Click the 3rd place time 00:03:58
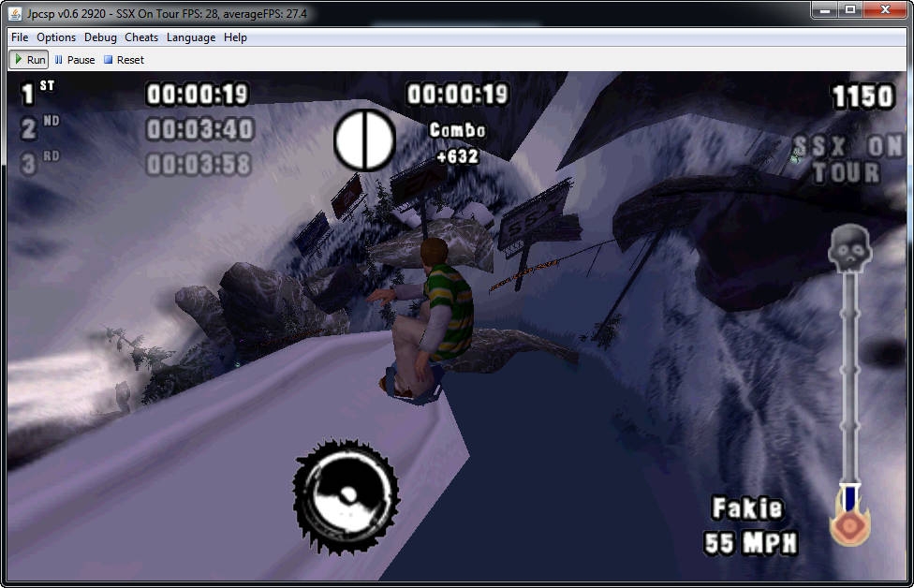This screenshot has height=588, width=914. pos(199,165)
